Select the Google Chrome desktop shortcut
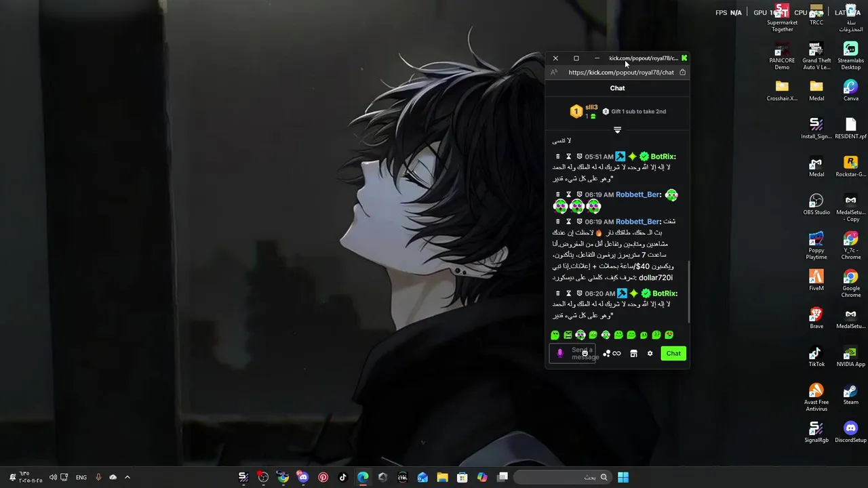868x488 pixels. click(x=850, y=283)
